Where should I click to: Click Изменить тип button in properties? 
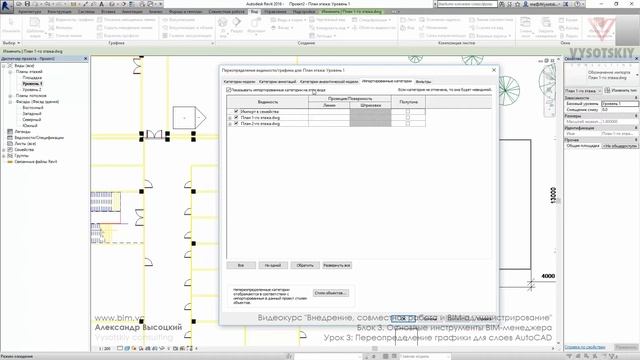coord(620,91)
